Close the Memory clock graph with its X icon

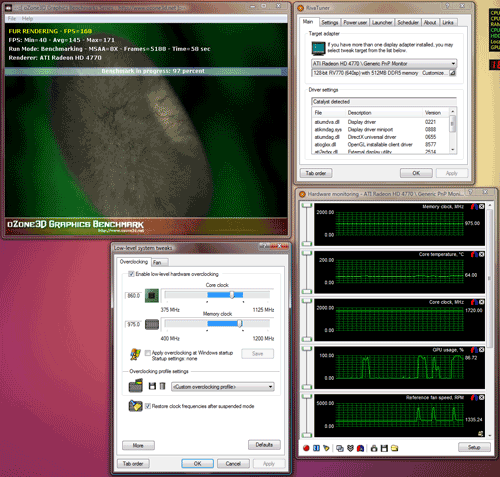click(x=481, y=207)
